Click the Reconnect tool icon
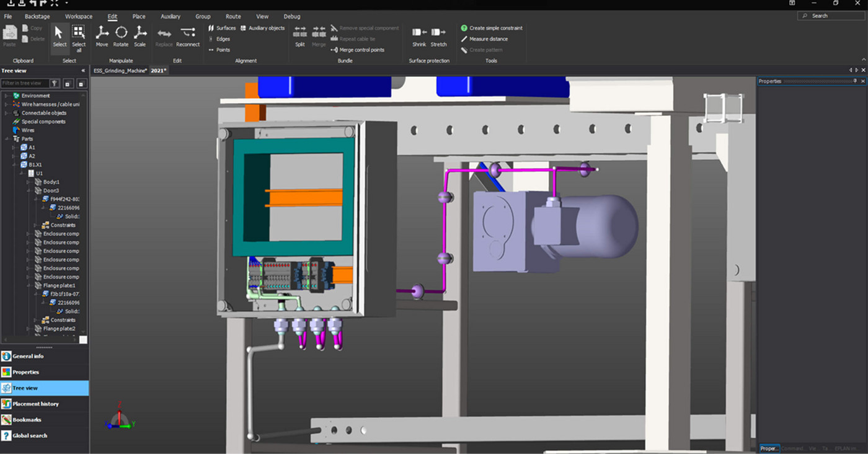 pos(188,35)
